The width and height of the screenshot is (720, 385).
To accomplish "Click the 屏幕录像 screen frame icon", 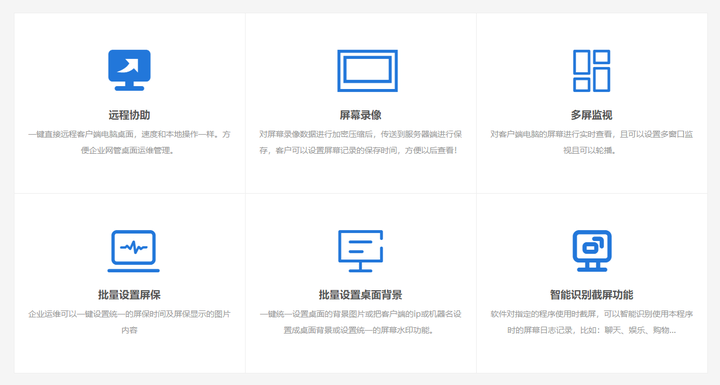I will point(367,71).
